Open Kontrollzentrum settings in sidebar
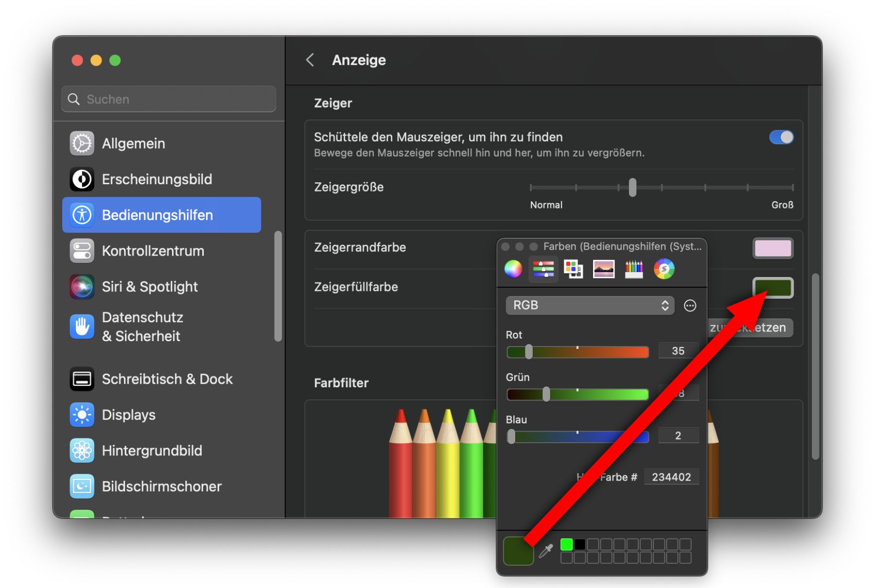The image size is (875, 588). tap(153, 251)
